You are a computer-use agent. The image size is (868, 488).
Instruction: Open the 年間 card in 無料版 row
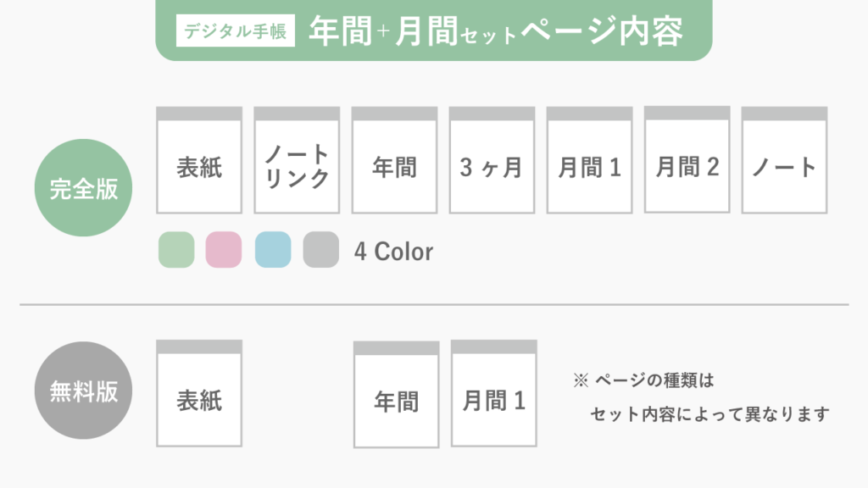tap(397, 395)
